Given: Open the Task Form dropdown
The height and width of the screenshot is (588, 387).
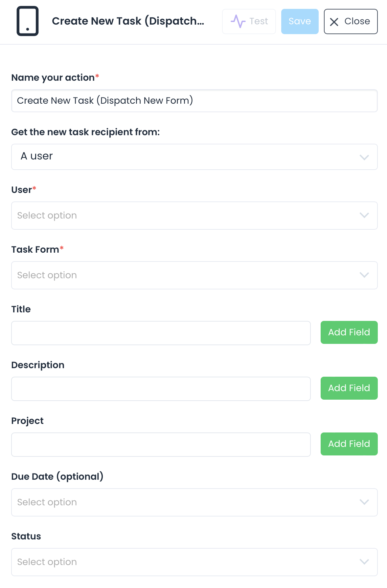Looking at the screenshot, I should pos(194,275).
